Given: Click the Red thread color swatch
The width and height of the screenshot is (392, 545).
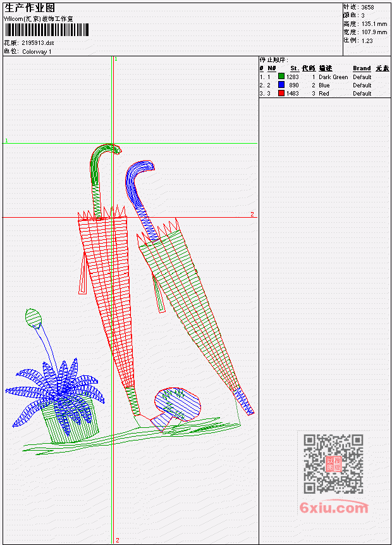Looking at the screenshot, I should 281,93.
